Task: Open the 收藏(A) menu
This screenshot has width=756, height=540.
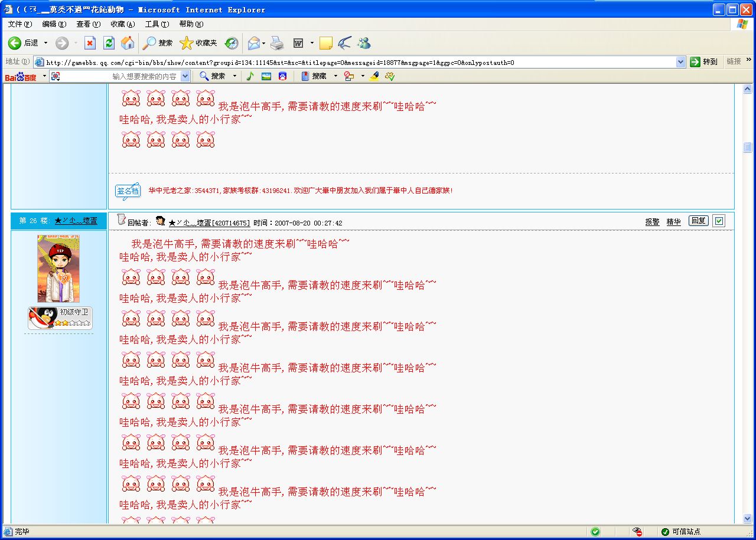Action: coord(122,24)
